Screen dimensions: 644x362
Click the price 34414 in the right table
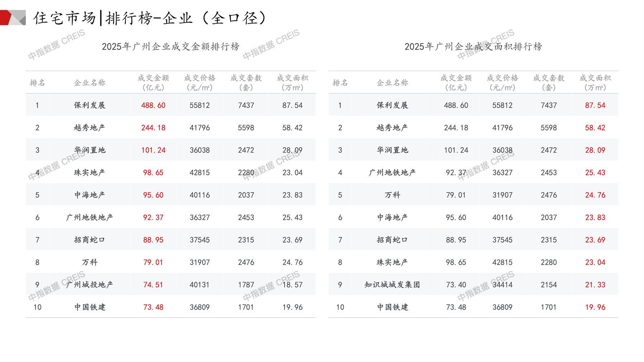[502, 285]
